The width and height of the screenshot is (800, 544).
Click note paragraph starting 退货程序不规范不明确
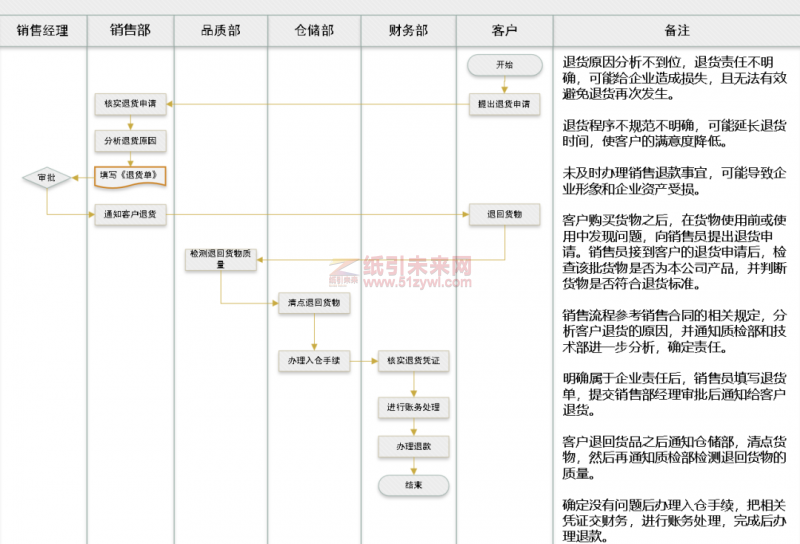tap(674, 133)
